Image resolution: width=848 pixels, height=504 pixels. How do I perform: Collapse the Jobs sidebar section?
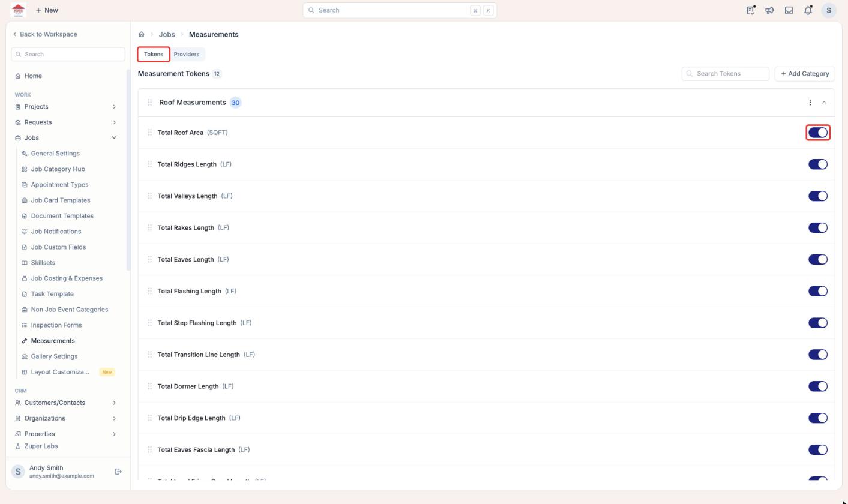click(x=114, y=138)
